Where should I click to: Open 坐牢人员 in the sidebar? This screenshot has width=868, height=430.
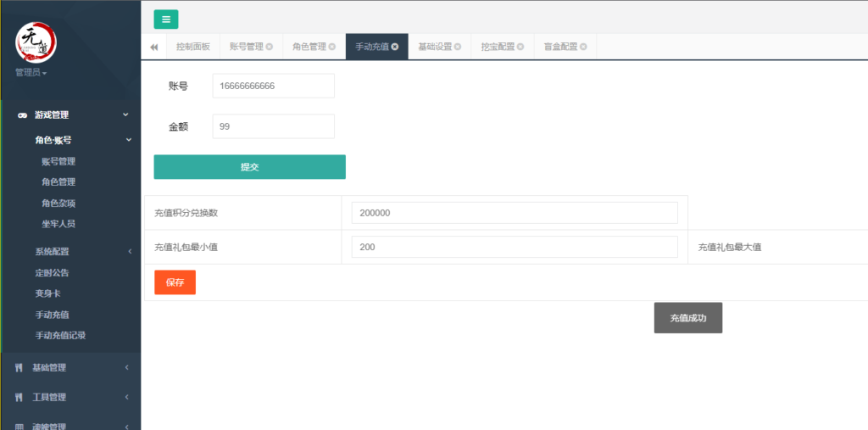58,224
